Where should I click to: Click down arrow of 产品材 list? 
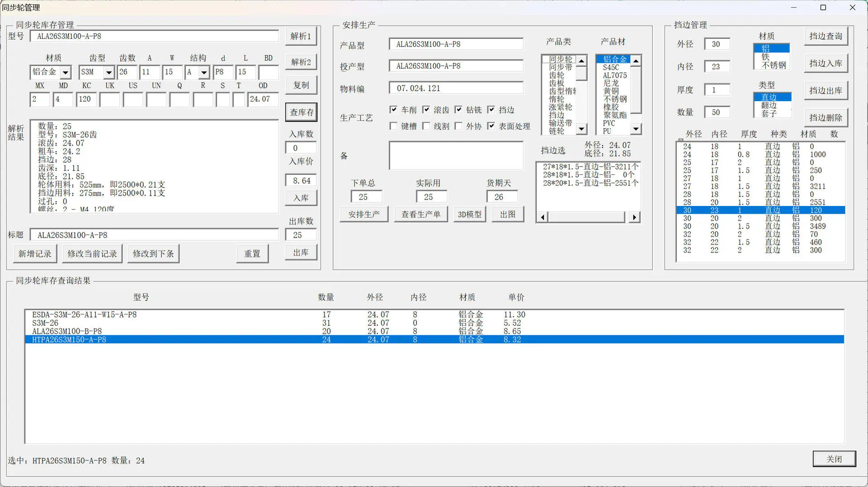point(636,129)
